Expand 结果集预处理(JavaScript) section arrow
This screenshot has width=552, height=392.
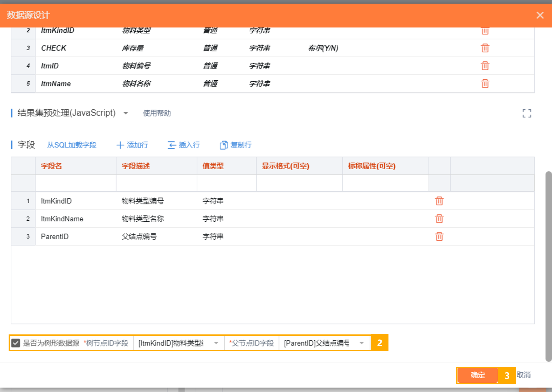126,113
